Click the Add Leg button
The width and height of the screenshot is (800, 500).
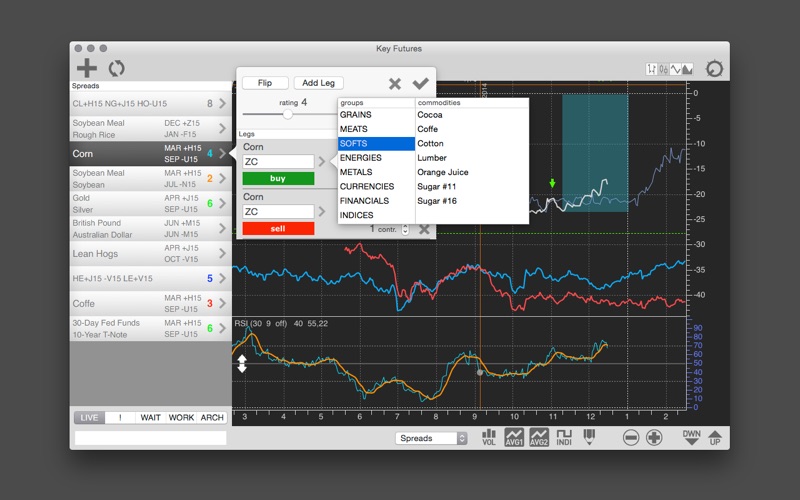[x=318, y=83]
